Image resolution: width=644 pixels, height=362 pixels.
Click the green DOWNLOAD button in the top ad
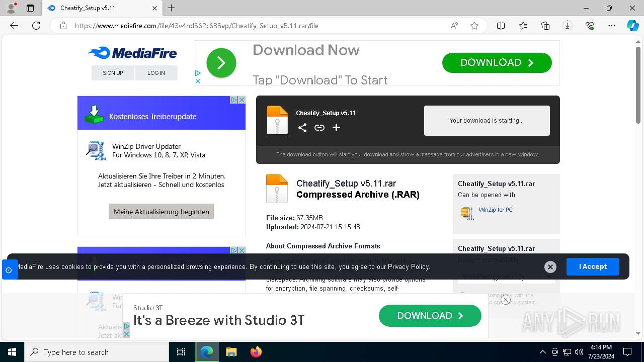click(497, 63)
